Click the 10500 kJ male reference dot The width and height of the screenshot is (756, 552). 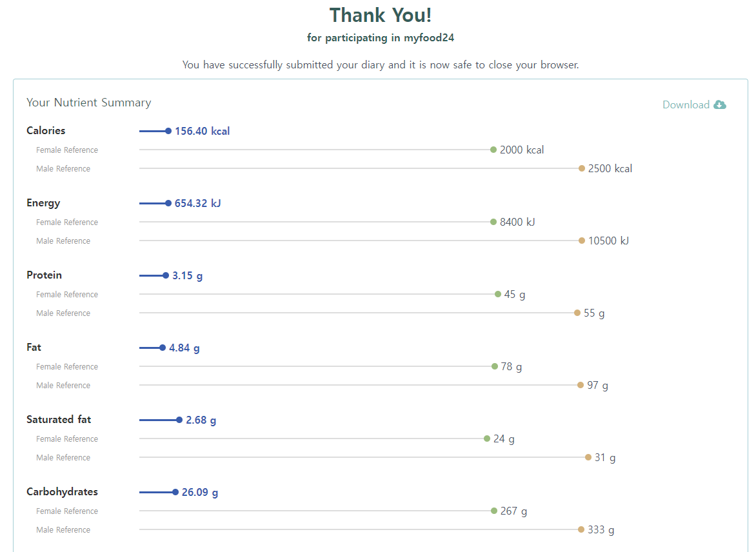[x=581, y=241]
